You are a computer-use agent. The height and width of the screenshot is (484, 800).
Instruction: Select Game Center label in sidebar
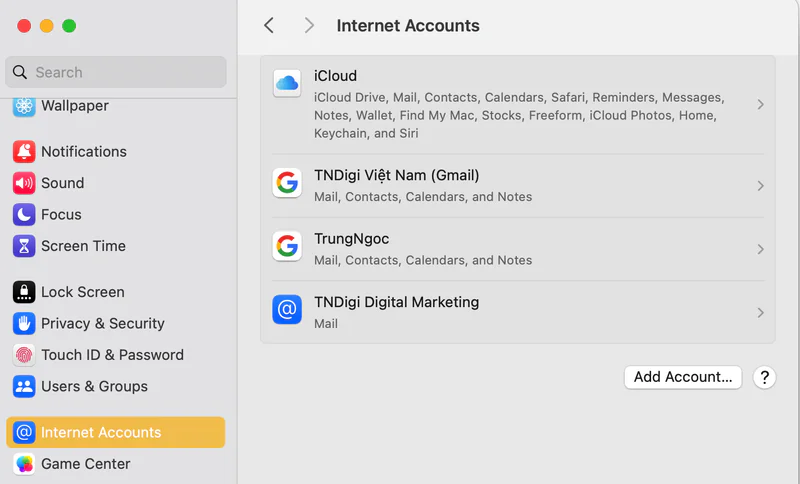(x=86, y=464)
